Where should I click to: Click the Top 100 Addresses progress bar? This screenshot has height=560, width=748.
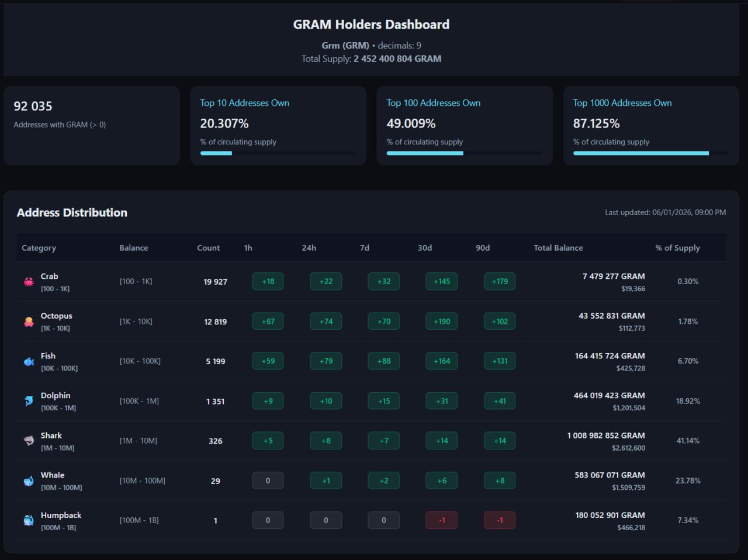coord(465,153)
